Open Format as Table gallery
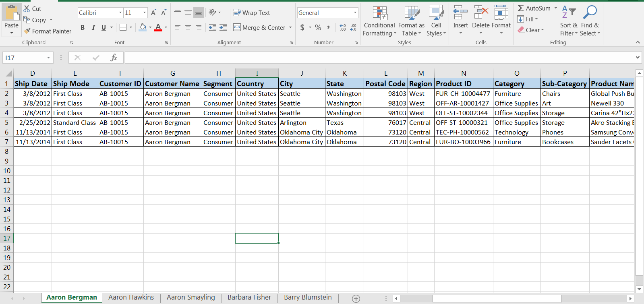644x304 pixels. [412, 21]
